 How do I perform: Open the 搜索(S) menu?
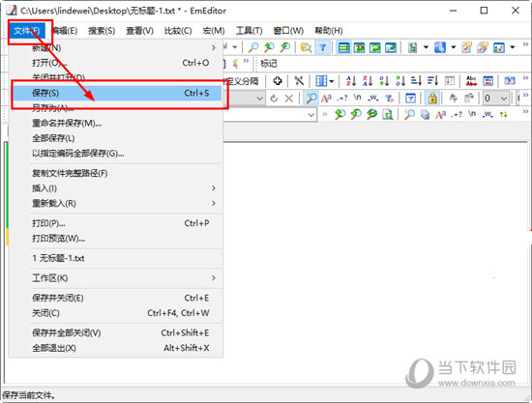[102, 31]
